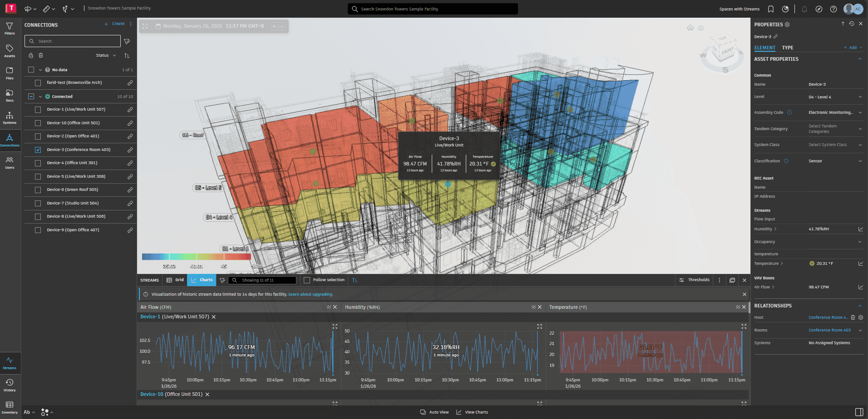Image resolution: width=868 pixels, height=419 pixels.
Task: Switch to the TYPE tab in Properties
Action: (787, 48)
